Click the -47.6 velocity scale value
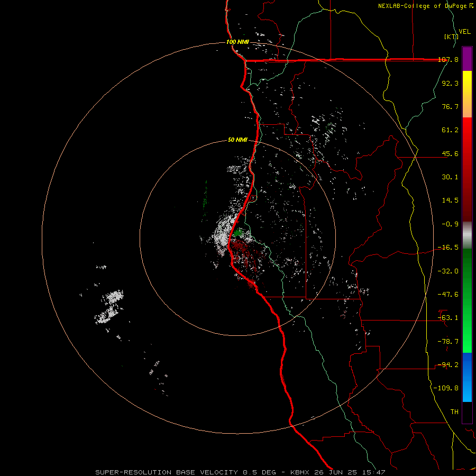The width and height of the screenshot is (476, 476). [x=448, y=295]
